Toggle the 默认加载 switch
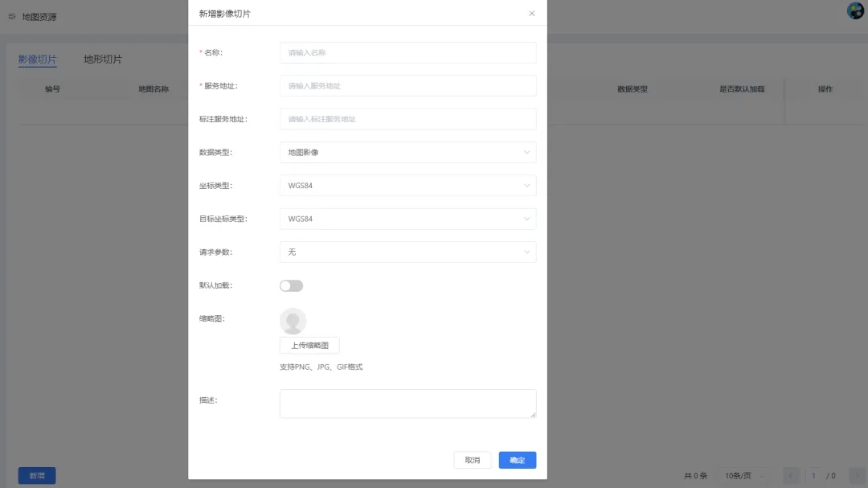The image size is (868, 488). (291, 285)
